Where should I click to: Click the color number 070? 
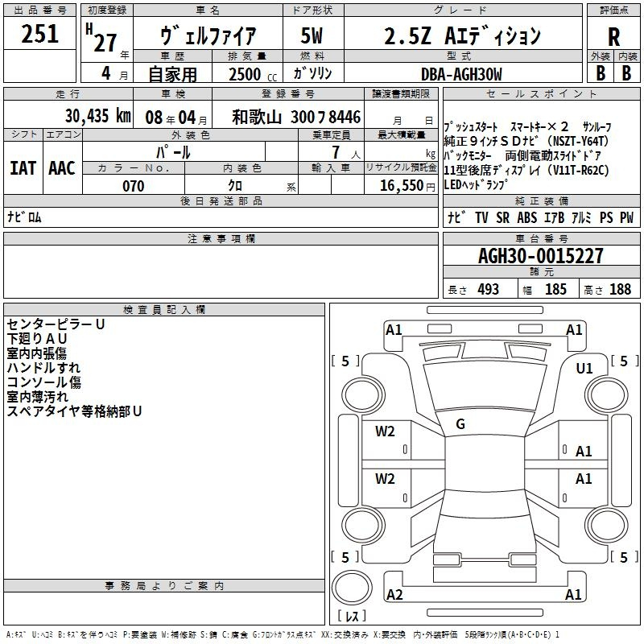pyautogui.click(x=133, y=186)
